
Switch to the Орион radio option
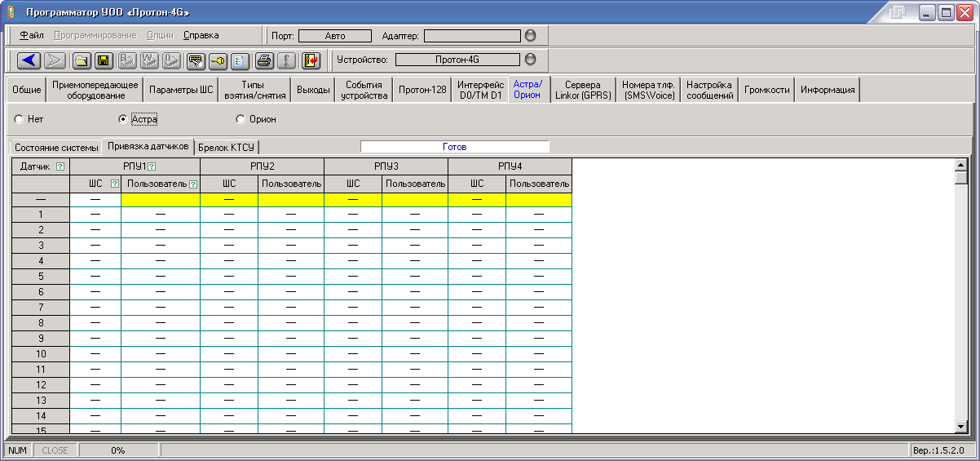point(241,119)
